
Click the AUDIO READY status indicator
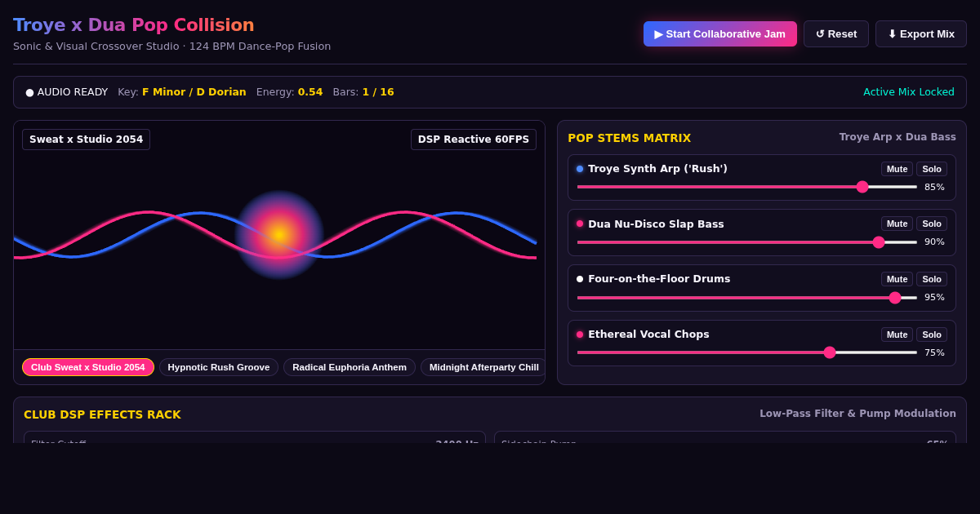coord(66,92)
